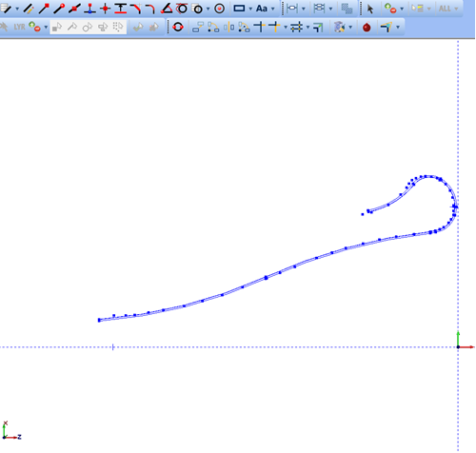Activate the black arrow select pointer

pos(370,9)
